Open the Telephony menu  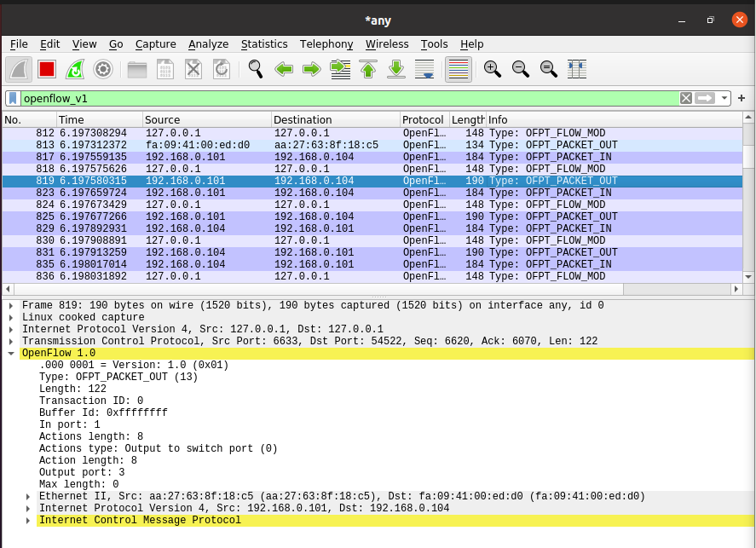(326, 43)
